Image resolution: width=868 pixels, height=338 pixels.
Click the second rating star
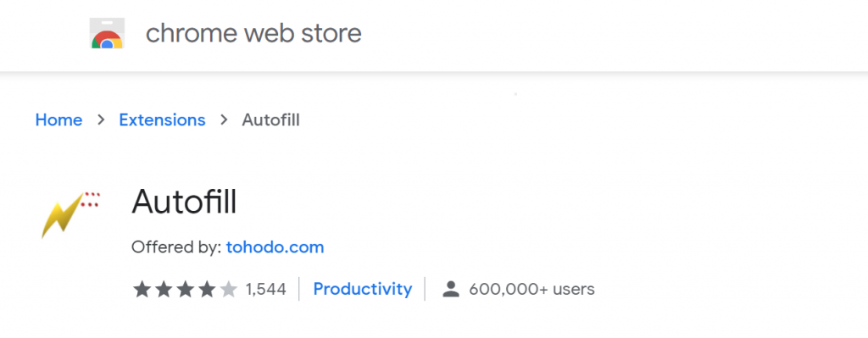164,289
